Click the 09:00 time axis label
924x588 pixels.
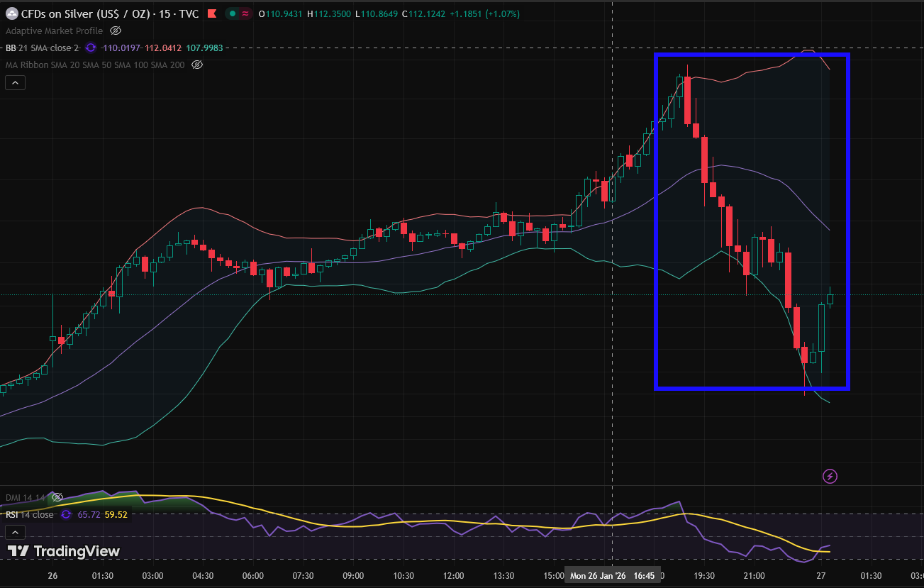coord(352,575)
